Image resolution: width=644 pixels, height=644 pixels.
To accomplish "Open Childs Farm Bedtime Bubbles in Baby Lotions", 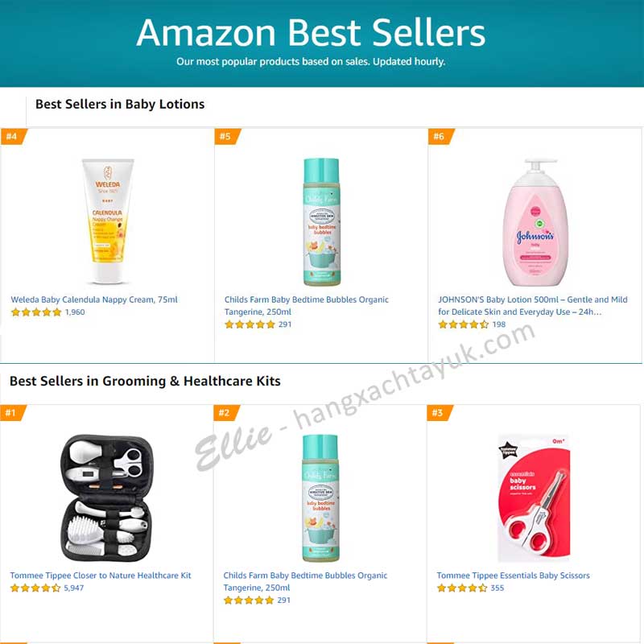I will click(x=307, y=306).
